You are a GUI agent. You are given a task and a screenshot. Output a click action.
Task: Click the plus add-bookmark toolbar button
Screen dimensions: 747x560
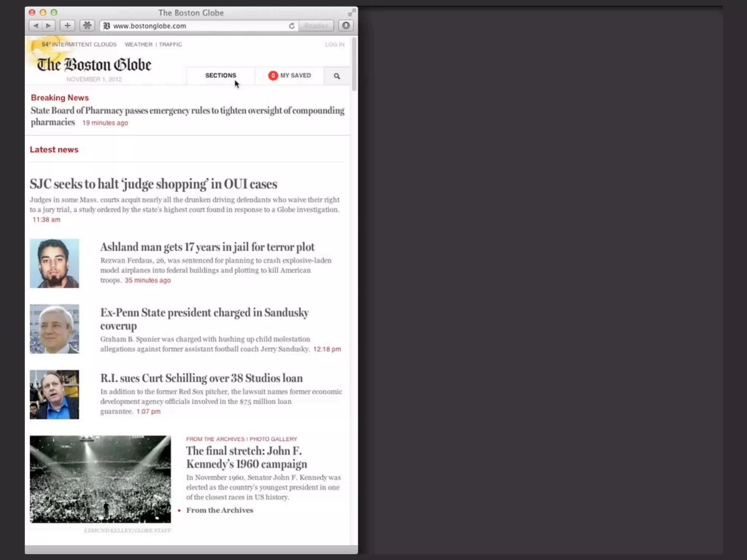[x=67, y=26]
